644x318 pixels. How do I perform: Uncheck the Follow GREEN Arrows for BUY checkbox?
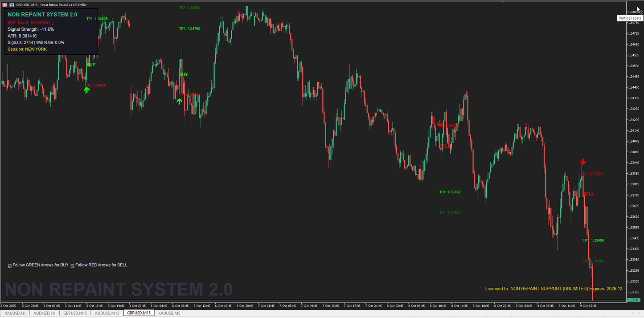tap(9, 265)
